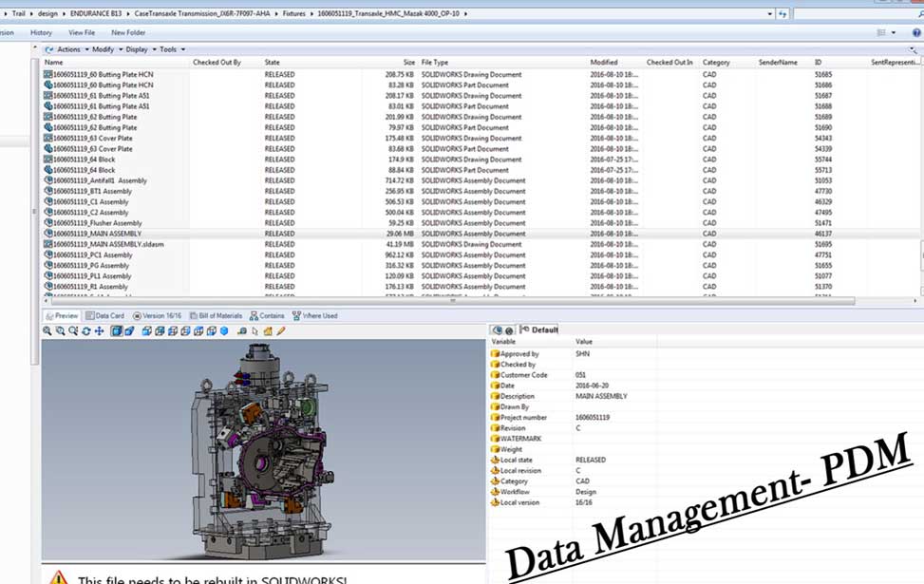
Task: Open the Contains tab
Action: (x=267, y=316)
